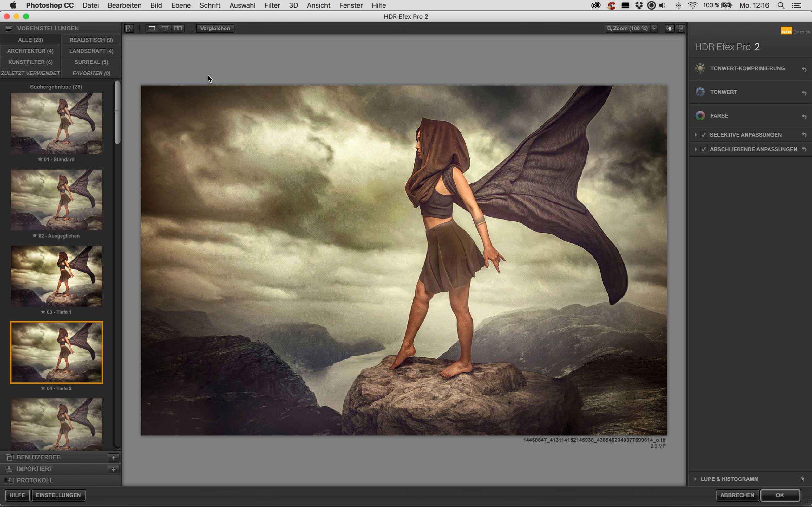This screenshot has height=507, width=812.
Task: Select split preview view icon
Action: click(165, 29)
